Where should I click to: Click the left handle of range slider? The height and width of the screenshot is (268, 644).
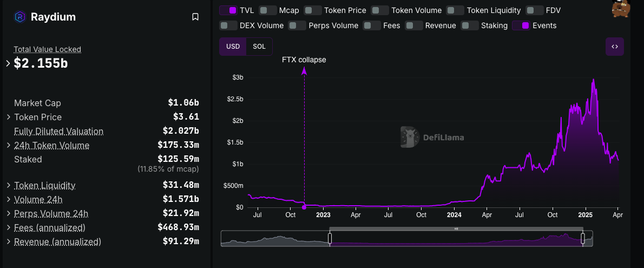click(330, 238)
